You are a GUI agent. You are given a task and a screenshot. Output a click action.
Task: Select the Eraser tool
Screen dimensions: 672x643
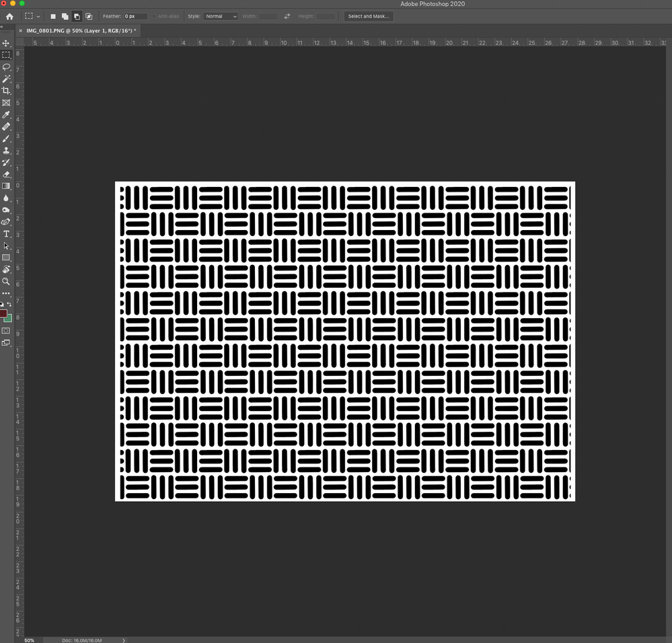click(x=6, y=174)
